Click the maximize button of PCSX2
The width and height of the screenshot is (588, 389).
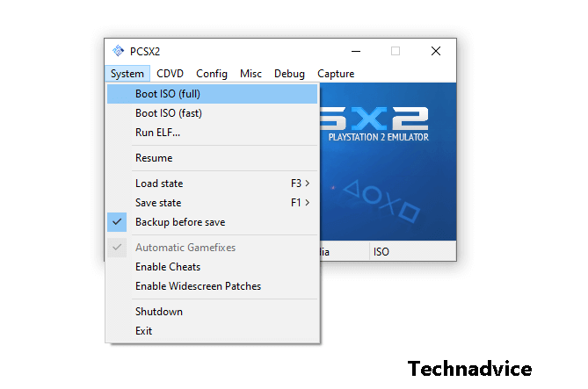coord(396,51)
